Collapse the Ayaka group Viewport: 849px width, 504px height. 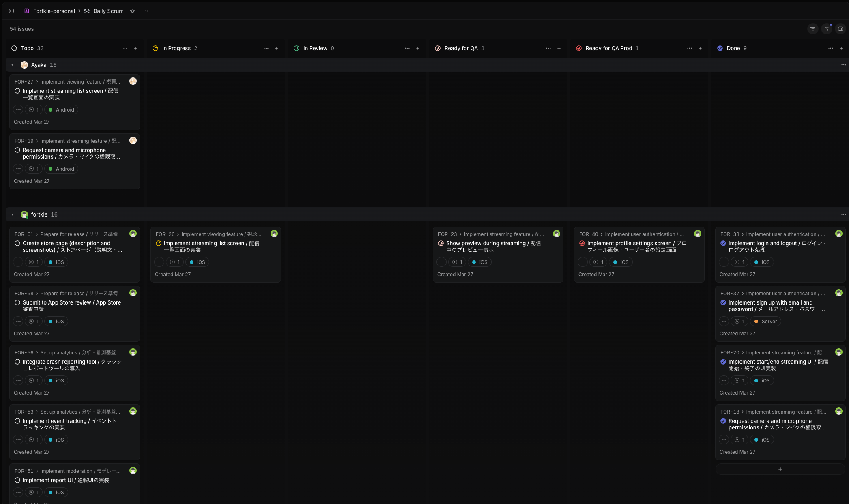[13, 65]
